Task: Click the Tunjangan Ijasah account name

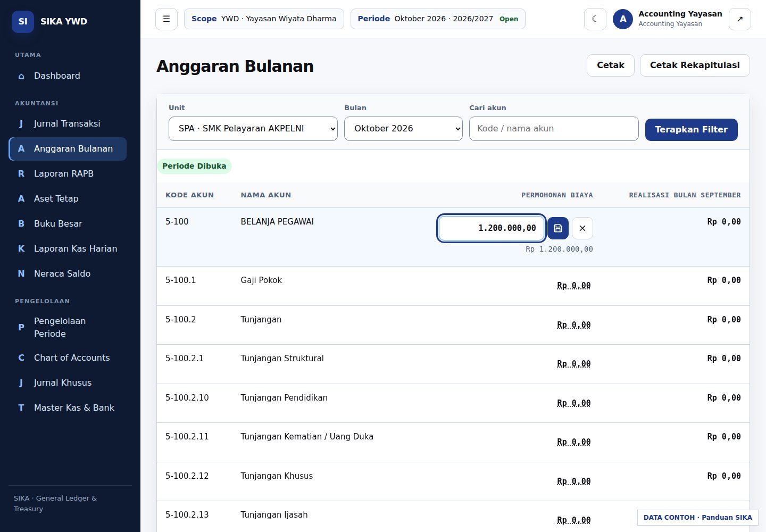Action: 274,515
